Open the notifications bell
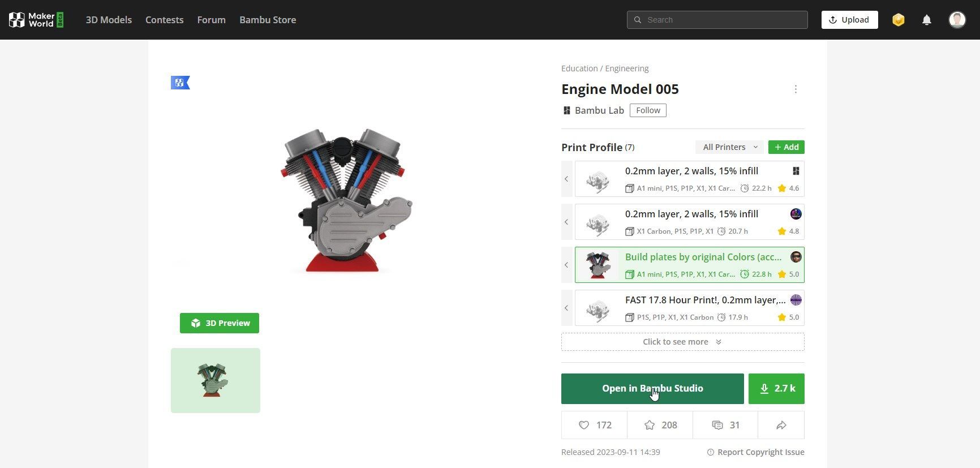 pos(926,20)
